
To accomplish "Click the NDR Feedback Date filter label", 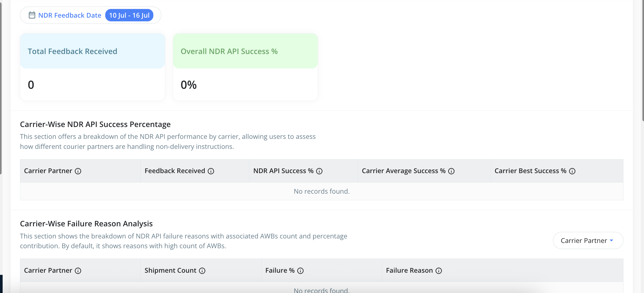I will coord(70,15).
